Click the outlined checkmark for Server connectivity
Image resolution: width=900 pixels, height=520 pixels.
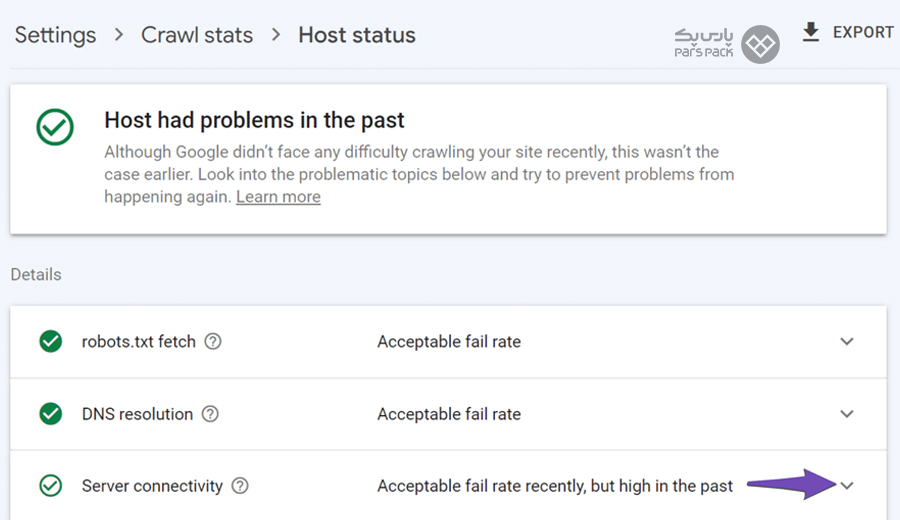click(50, 486)
